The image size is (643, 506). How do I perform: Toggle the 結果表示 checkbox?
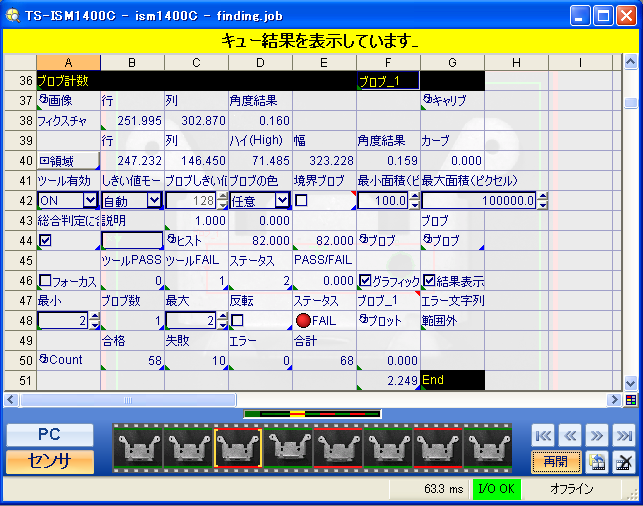pyautogui.click(x=429, y=280)
